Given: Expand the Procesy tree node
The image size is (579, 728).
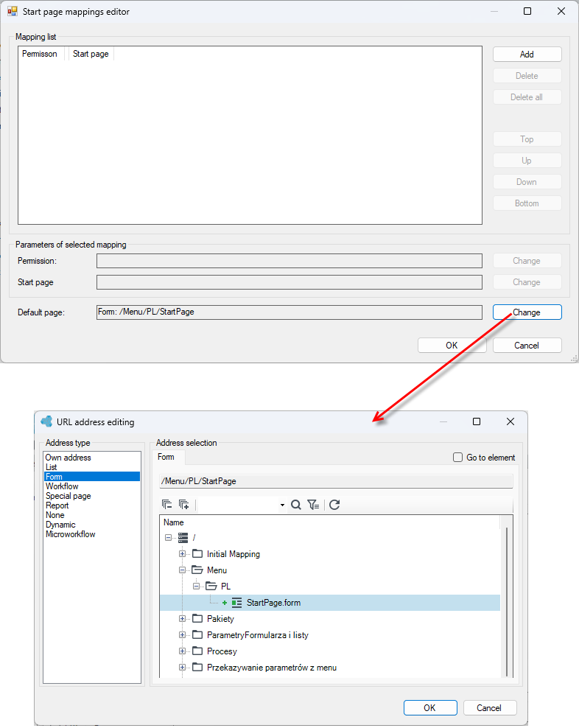Looking at the screenshot, I should (182, 651).
